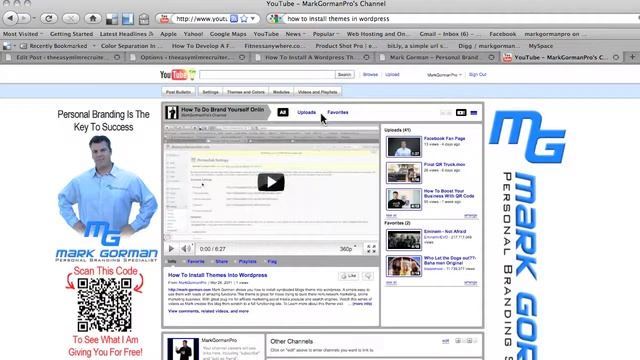The image size is (640, 360).
Task: Open the Final QR Truck.mov thumbnail
Action: (x=404, y=173)
